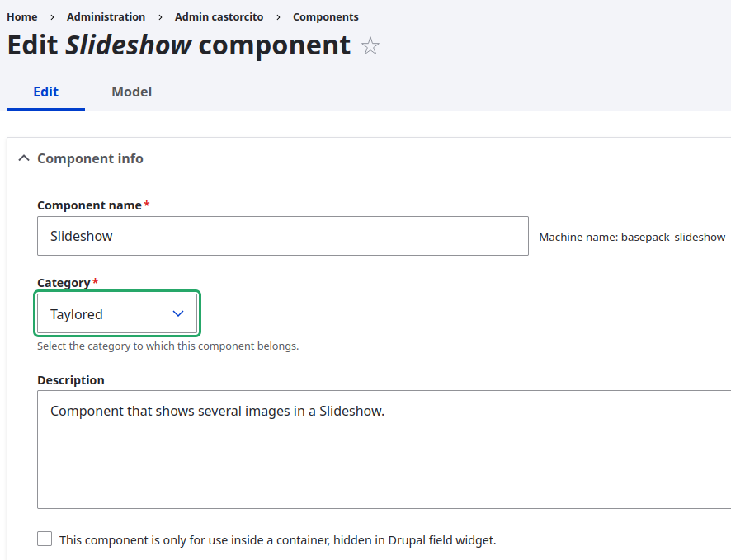Click the 'only for use inside a container' label

(277, 540)
